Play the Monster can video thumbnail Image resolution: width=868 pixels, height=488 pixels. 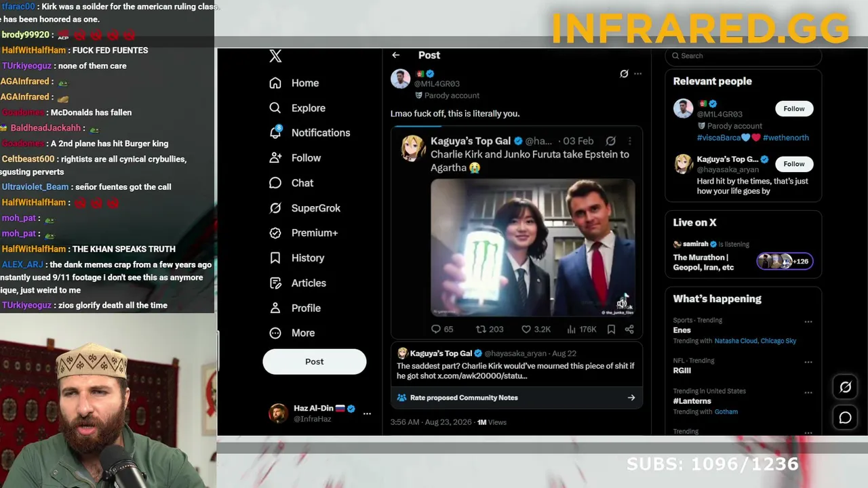pyautogui.click(x=533, y=247)
